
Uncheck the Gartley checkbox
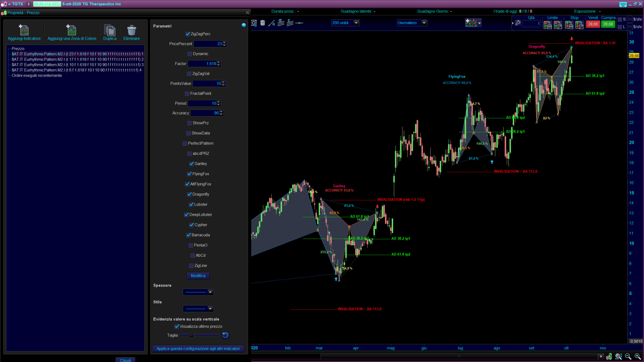point(192,164)
